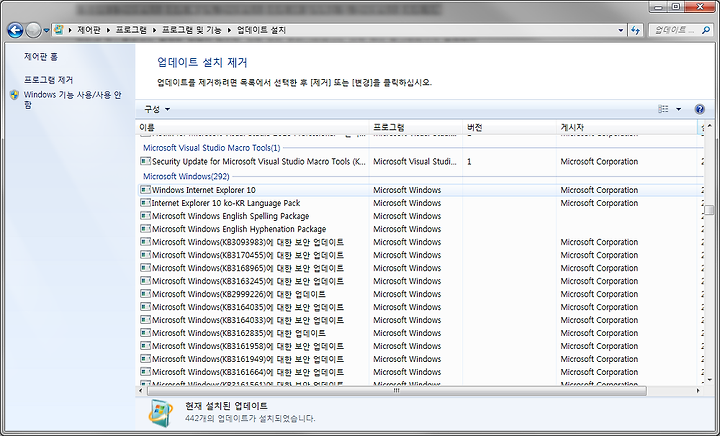
Task: Open Windows 기능 사용/사용 안 함 link
Action: pos(73,100)
